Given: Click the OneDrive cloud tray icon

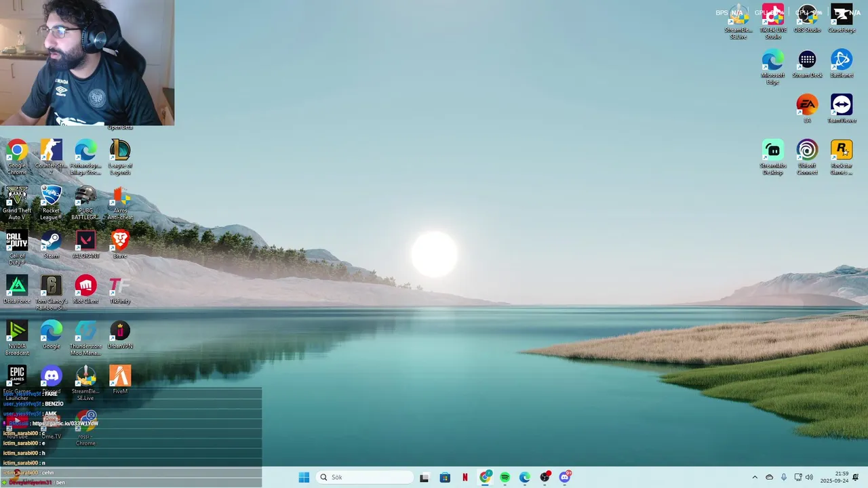Looking at the screenshot, I should [769, 478].
